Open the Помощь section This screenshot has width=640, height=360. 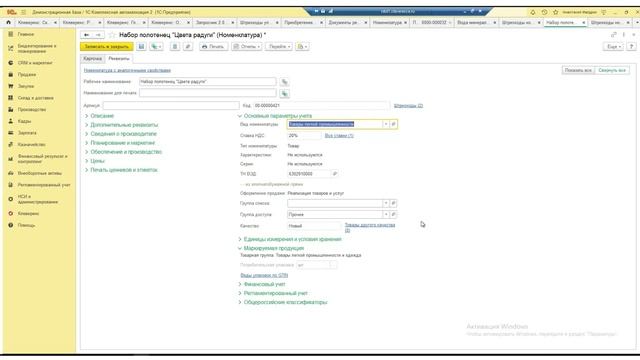[x=26, y=225]
